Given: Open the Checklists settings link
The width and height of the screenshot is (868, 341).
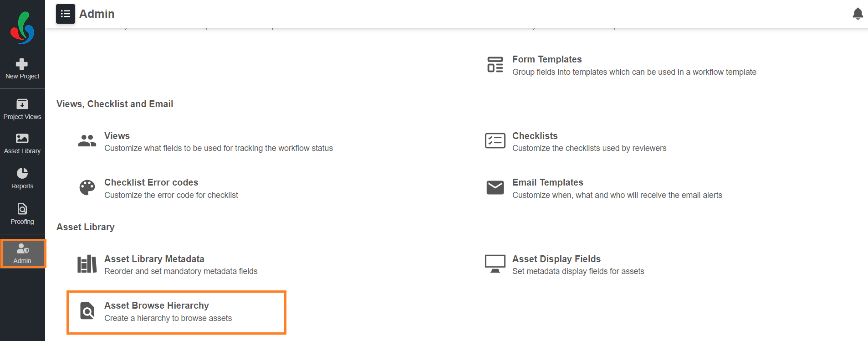Looking at the screenshot, I should 535,136.
